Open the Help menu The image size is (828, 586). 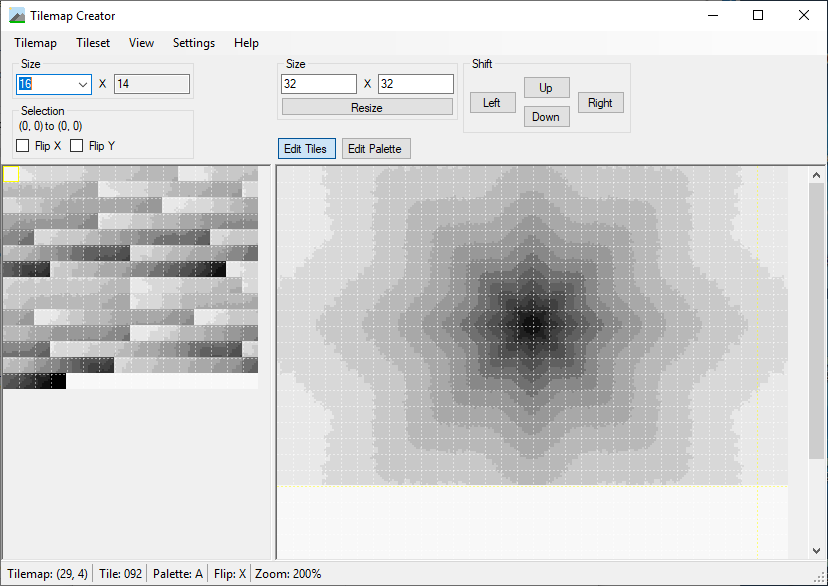coord(246,43)
